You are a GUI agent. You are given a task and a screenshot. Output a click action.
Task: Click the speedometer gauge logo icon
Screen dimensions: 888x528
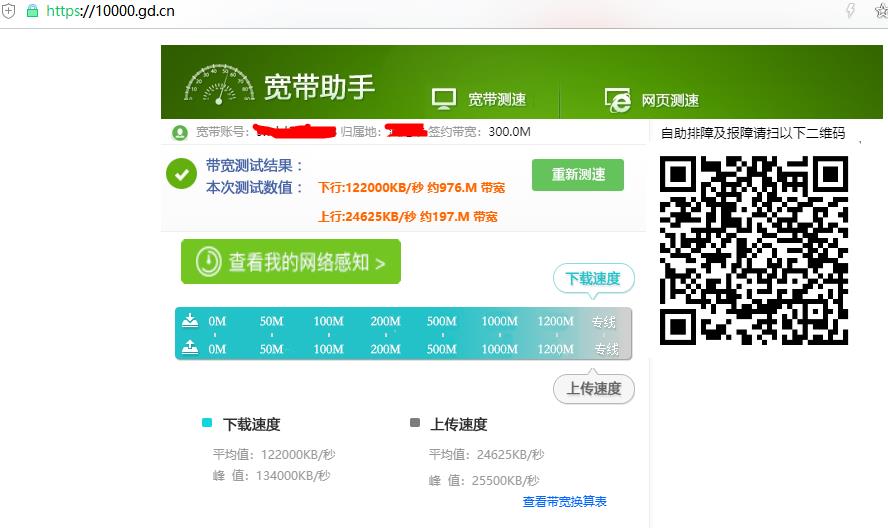point(219,84)
